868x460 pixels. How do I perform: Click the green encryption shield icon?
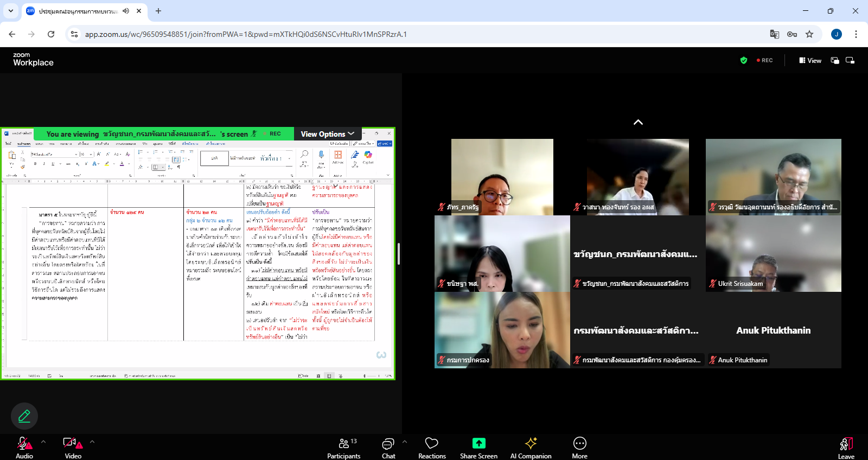point(744,60)
